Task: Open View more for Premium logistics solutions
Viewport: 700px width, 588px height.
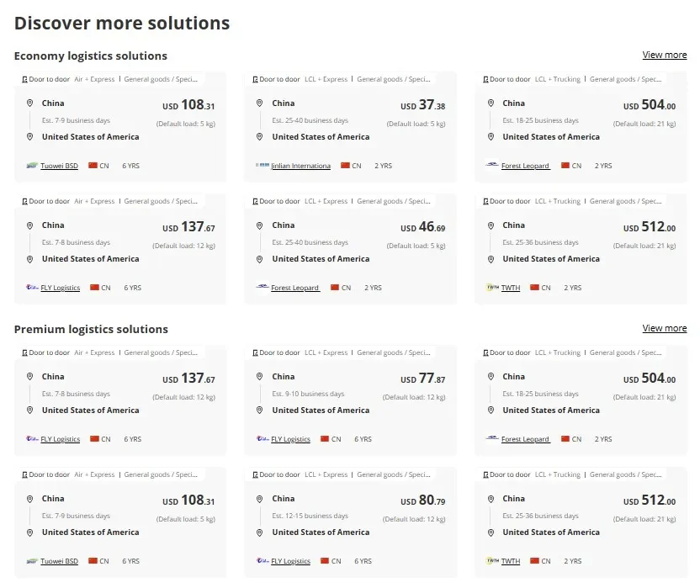Action: pos(665,328)
